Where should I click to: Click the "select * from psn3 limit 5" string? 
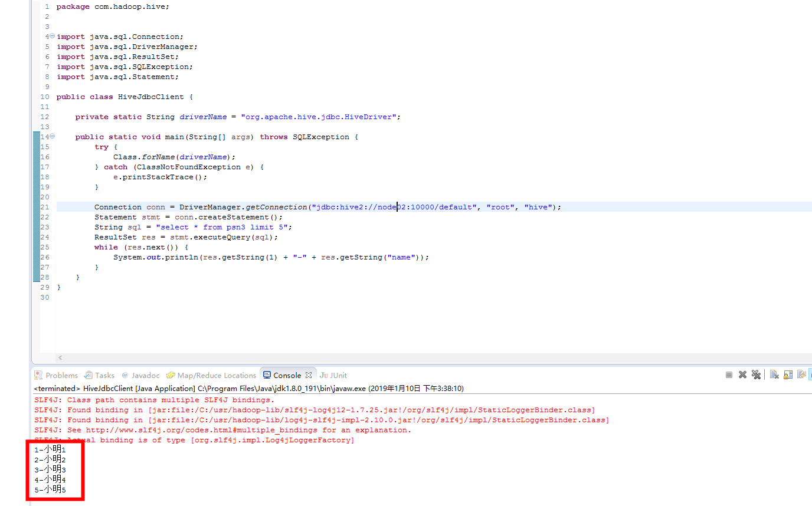pos(221,227)
